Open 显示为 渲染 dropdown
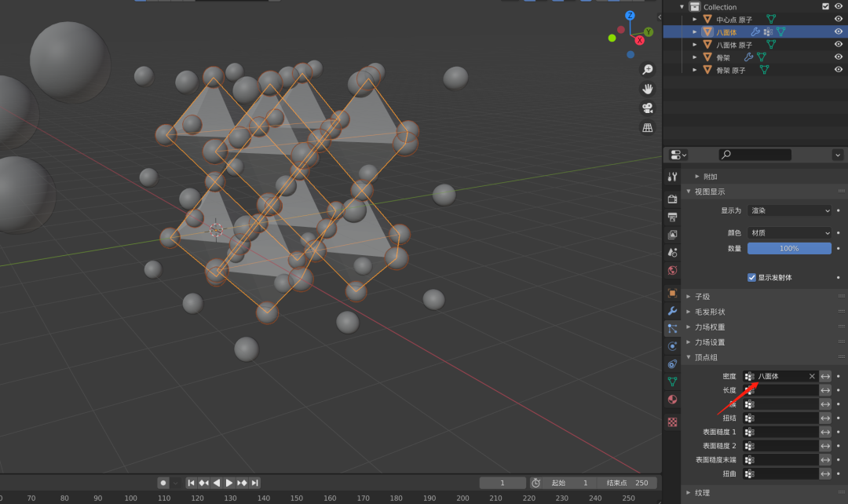The width and height of the screenshot is (848, 504). click(x=789, y=210)
